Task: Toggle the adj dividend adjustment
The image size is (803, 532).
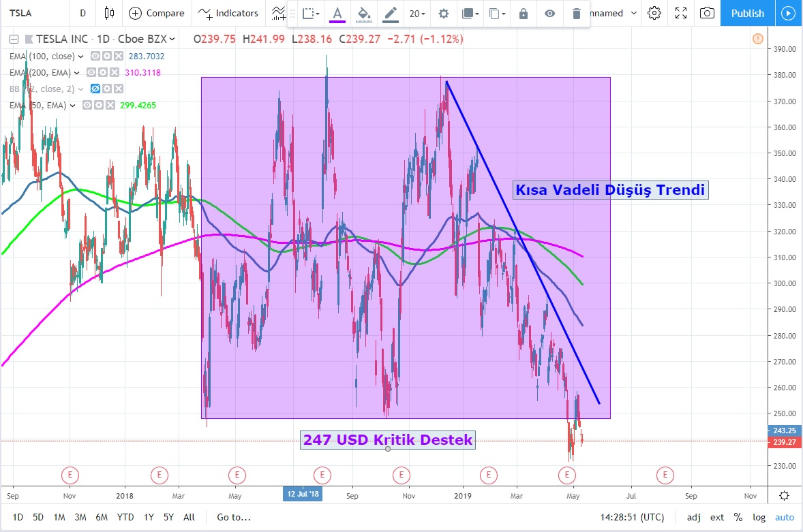Action: coord(694,517)
